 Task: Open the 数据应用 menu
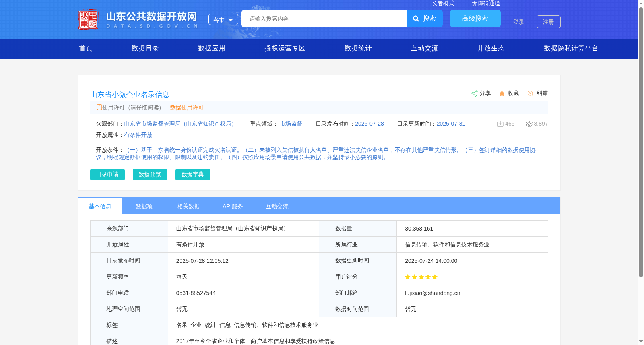212,48
